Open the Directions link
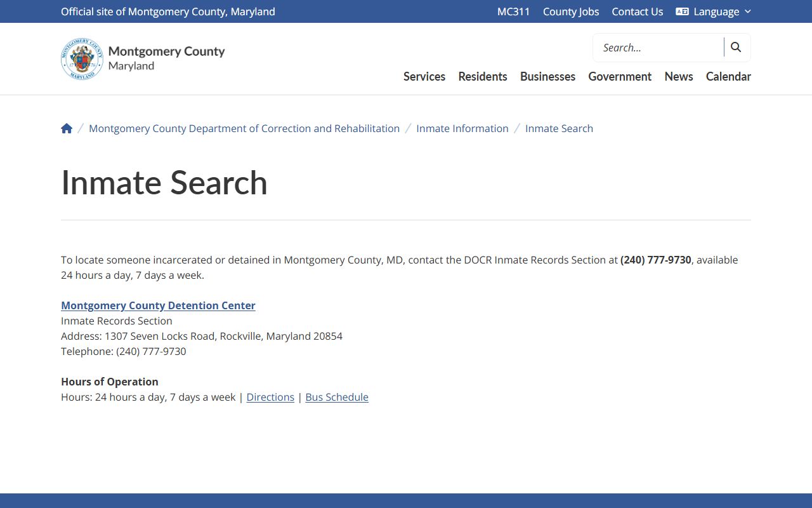 [270, 397]
